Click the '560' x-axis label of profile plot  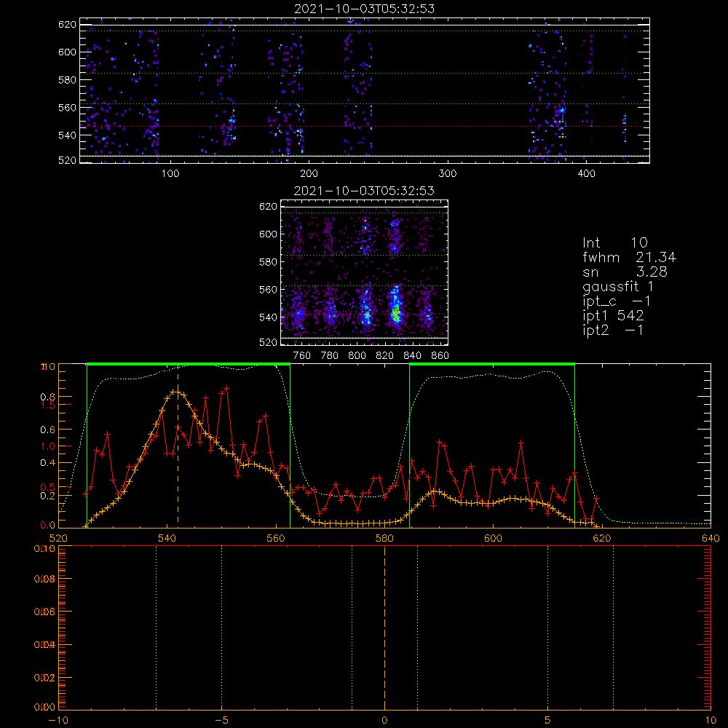276,538
